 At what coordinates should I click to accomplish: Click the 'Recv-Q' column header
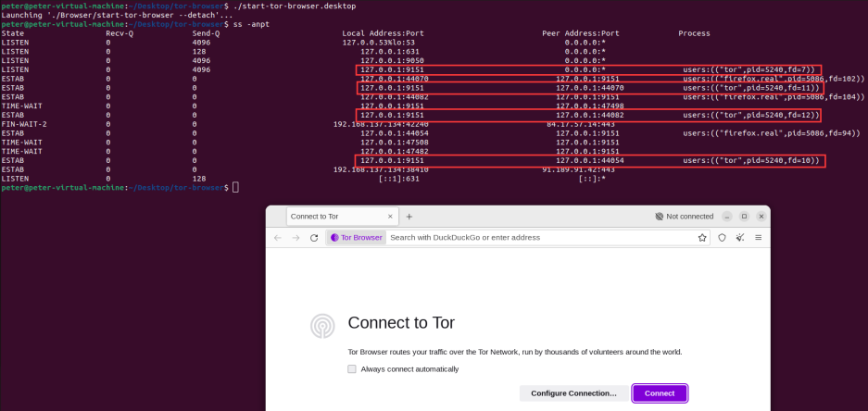tap(120, 33)
